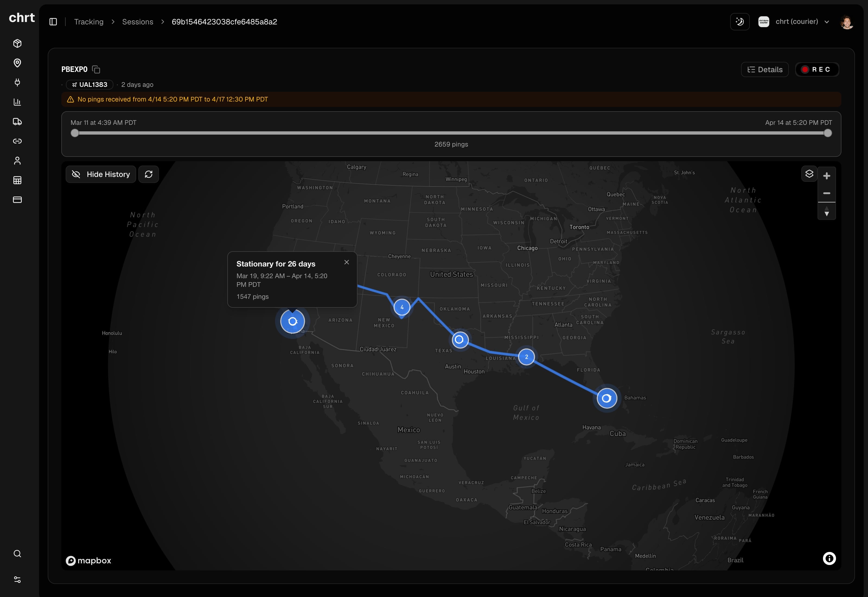Image resolution: width=868 pixels, height=597 pixels.
Task: Click the middle of the ping timeline track
Action: point(451,133)
